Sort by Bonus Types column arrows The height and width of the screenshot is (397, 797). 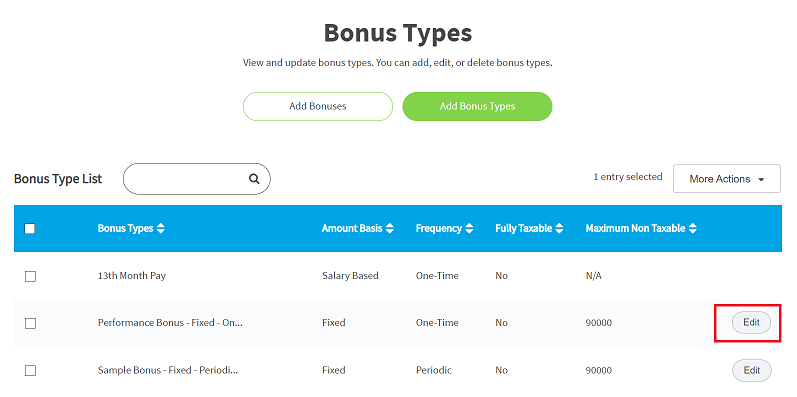point(161,229)
